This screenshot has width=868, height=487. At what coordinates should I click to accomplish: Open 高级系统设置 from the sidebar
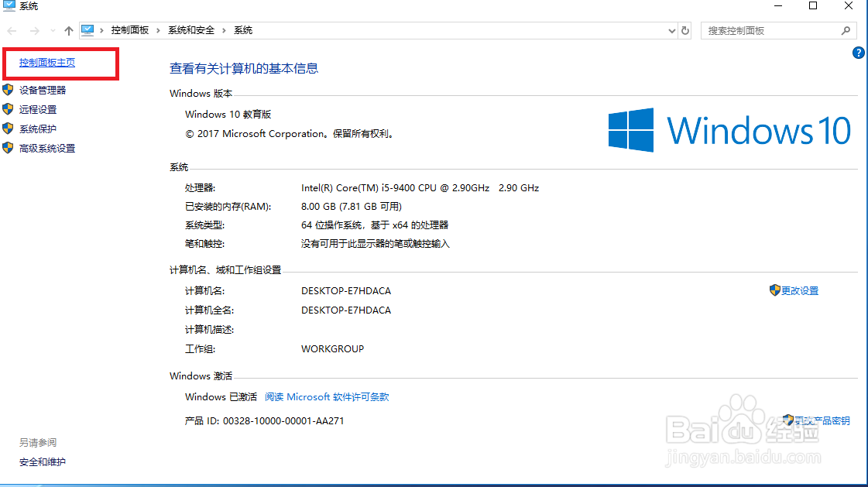(x=47, y=149)
